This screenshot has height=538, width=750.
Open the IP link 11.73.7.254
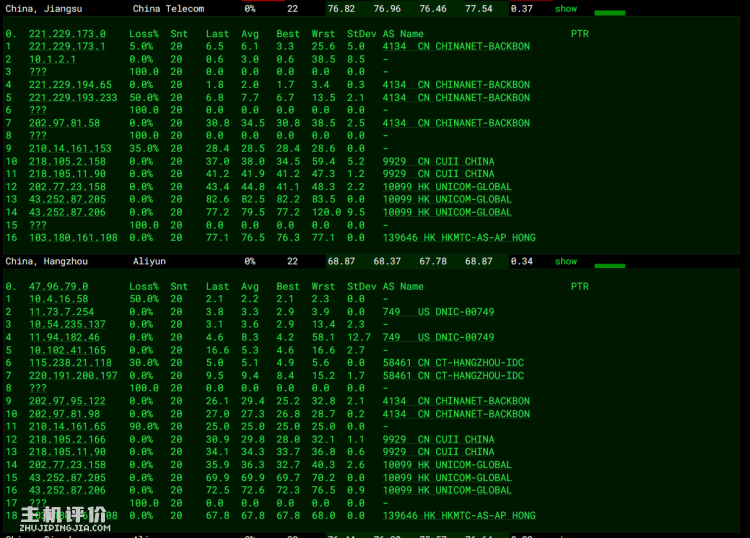tap(61, 312)
